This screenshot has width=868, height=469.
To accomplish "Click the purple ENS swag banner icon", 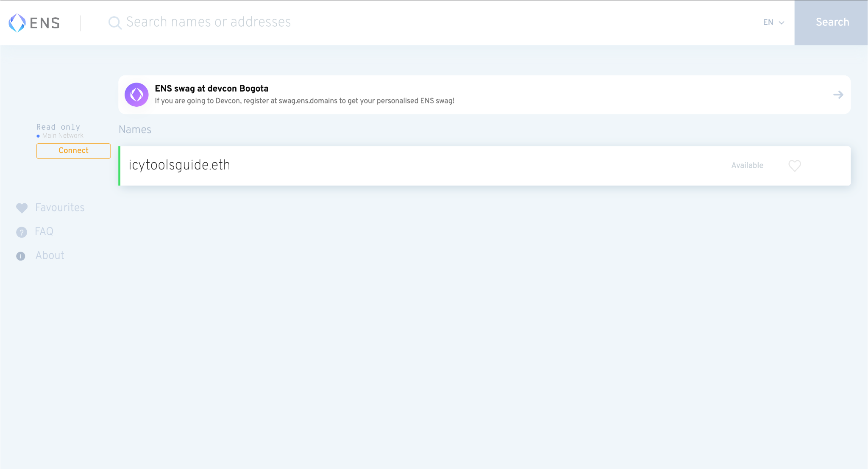I will click(x=136, y=94).
